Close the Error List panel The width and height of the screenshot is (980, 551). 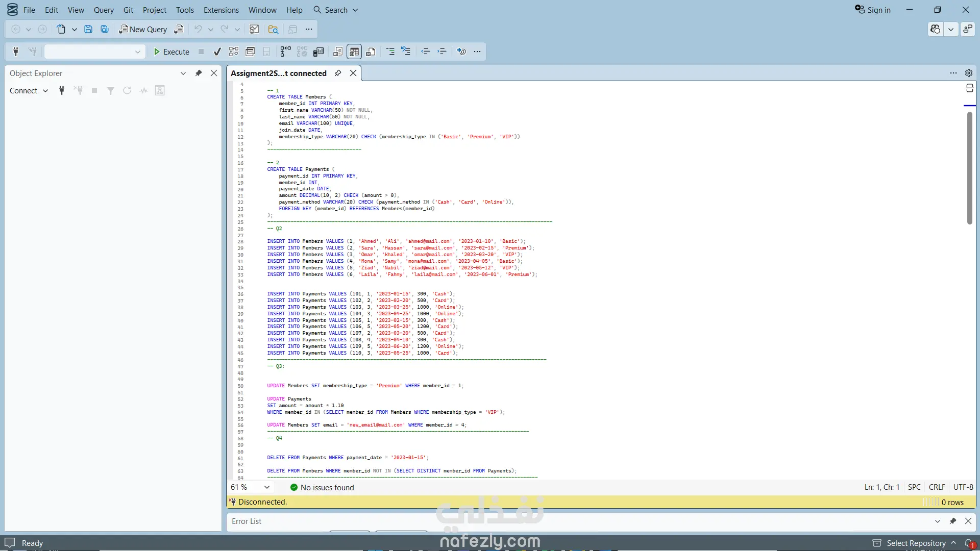pos(968,521)
